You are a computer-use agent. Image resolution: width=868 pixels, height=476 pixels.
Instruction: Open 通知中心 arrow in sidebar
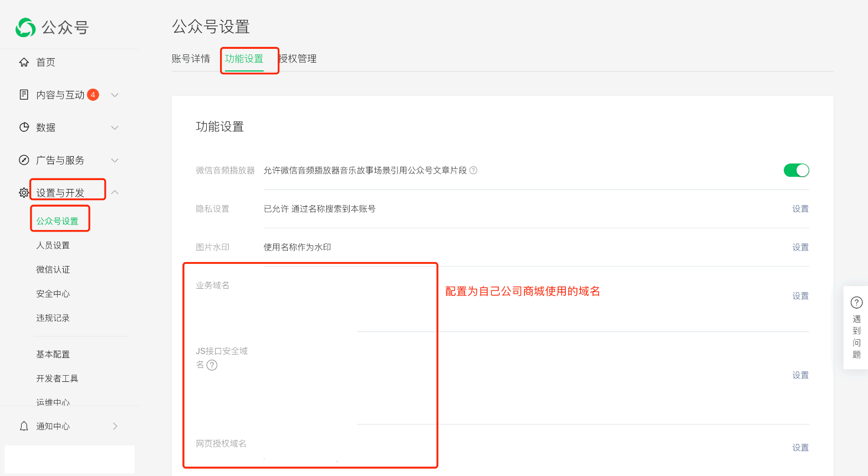point(115,426)
